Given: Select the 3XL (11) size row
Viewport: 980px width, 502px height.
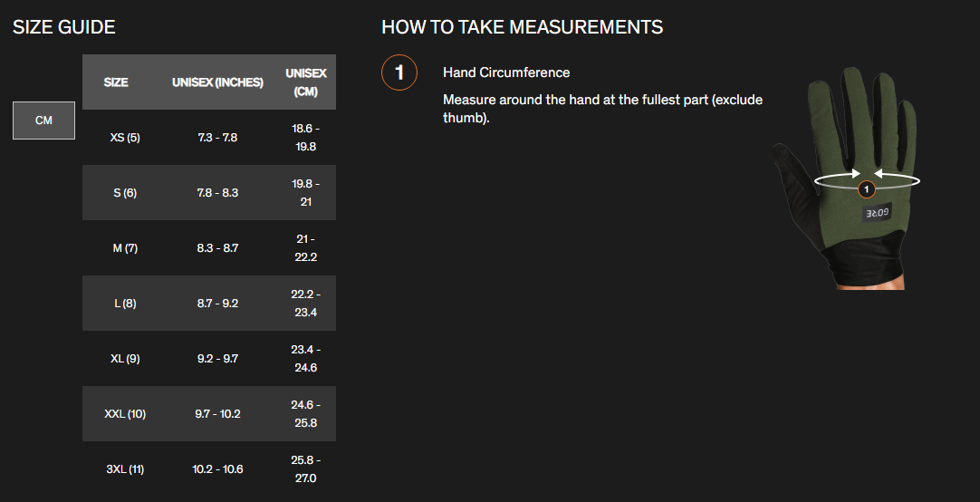Looking at the screenshot, I should click(125, 469).
